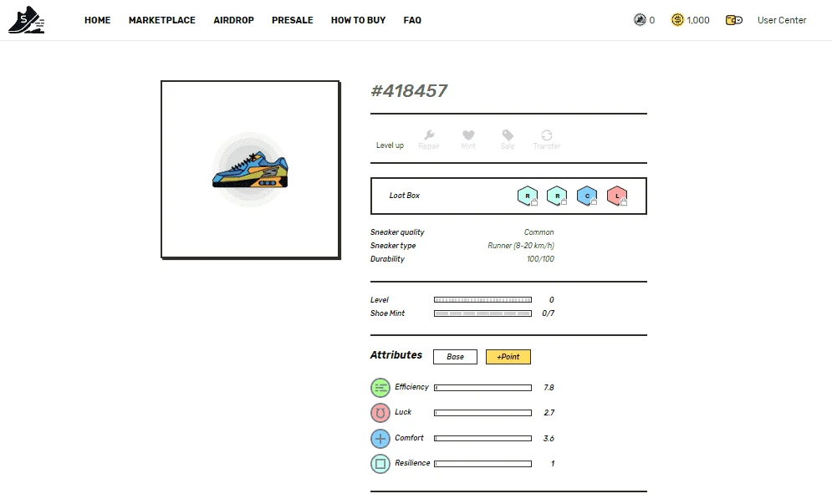Click the Comfort value 3.6
Image resolution: width=832 pixels, height=504 pixels.
[549, 438]
